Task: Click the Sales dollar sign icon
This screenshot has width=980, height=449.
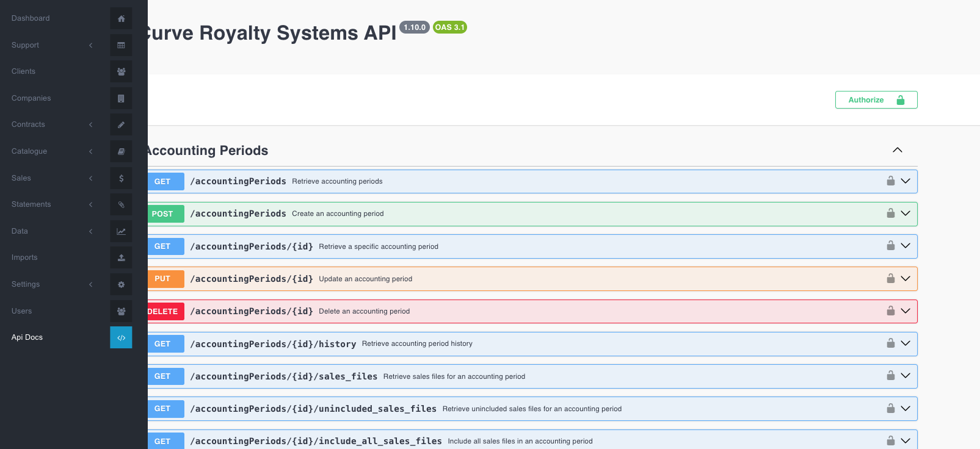Action: tap(121, 178)
